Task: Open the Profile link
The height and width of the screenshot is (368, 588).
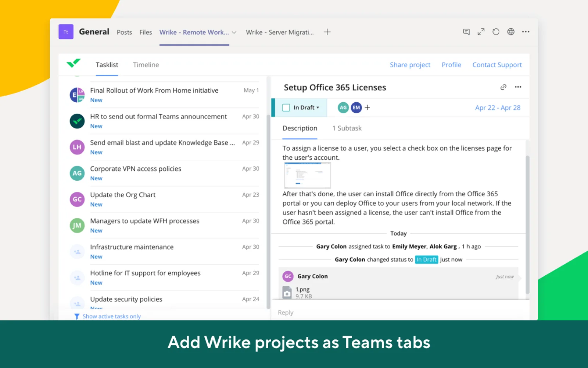Action: [451, 65]
